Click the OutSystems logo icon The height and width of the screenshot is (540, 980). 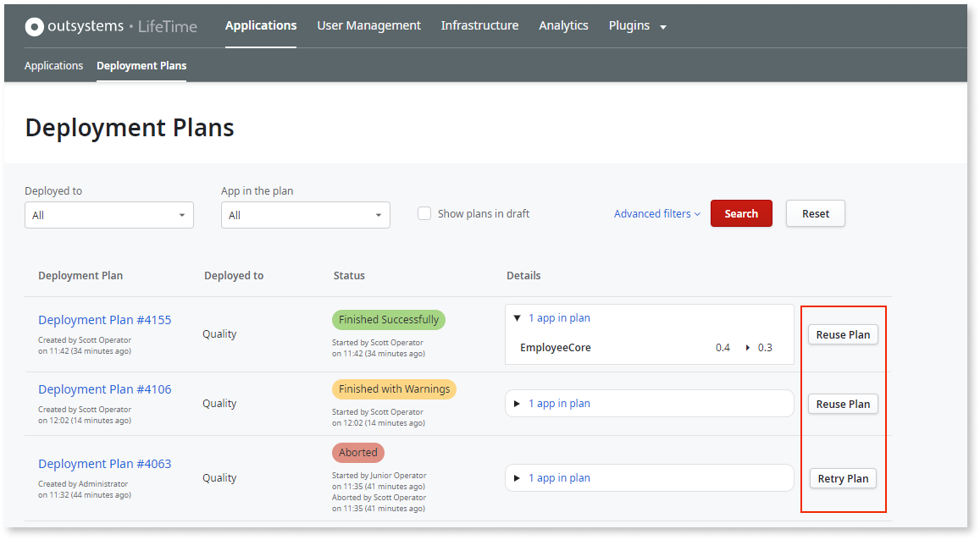pos(34,25)
